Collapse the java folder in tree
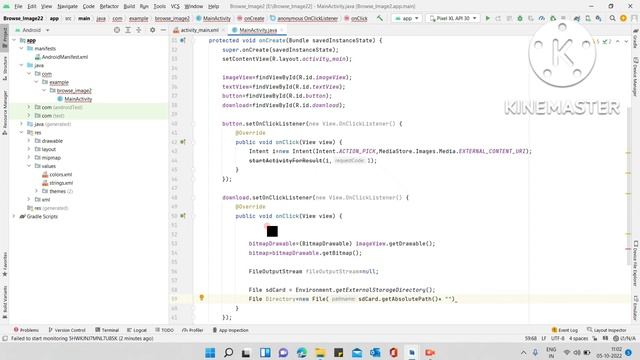Screen dimensions: 640x360 (22, 65)
